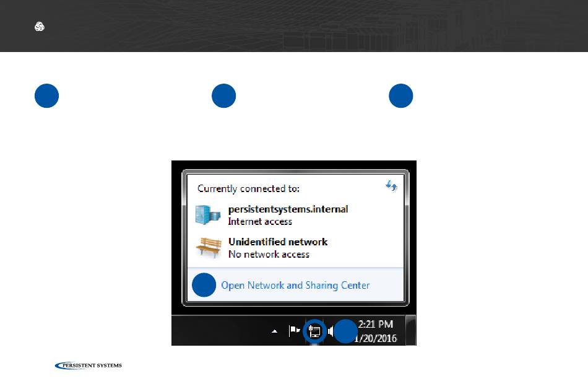Show hidden tray icons arrow
Screen dimensions: 588x381
[274, 331]
